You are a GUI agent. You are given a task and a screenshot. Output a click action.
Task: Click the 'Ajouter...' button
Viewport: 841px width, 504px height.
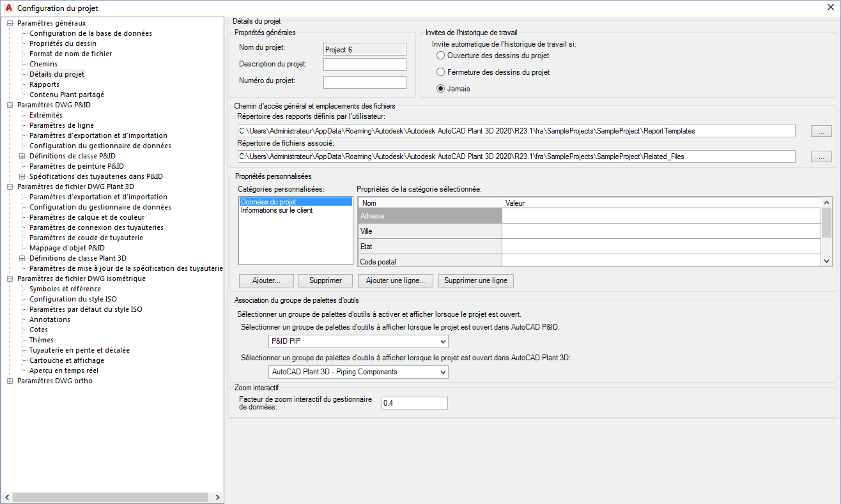[x=265, y=280]
